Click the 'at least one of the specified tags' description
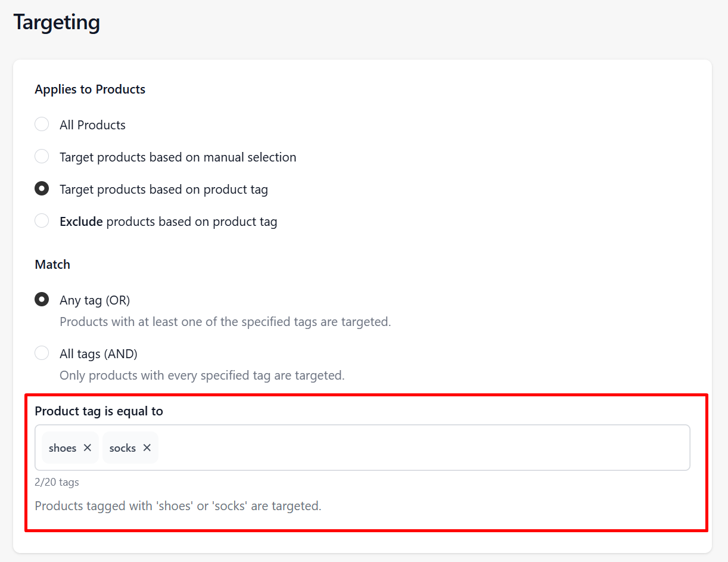Screen dimensions: 728x562 click(x=225, y=322)
